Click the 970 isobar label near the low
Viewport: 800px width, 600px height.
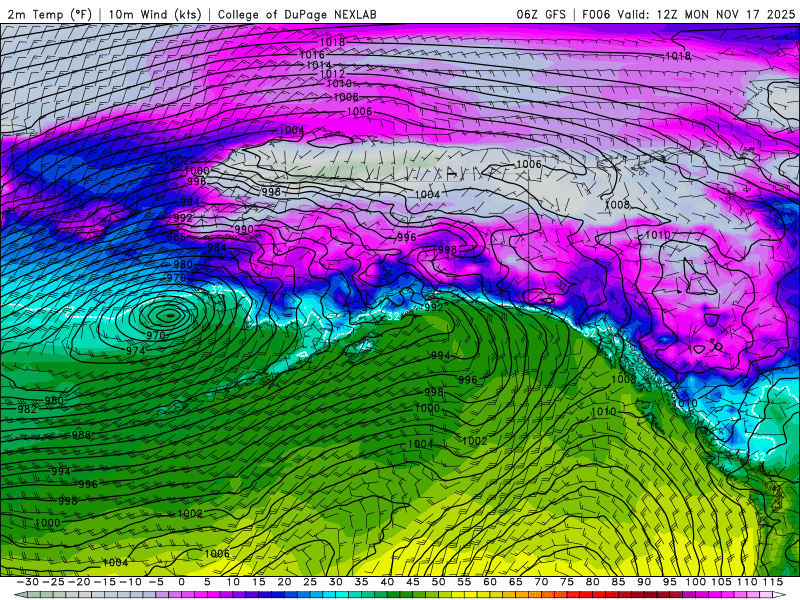[x=156, y=335]
